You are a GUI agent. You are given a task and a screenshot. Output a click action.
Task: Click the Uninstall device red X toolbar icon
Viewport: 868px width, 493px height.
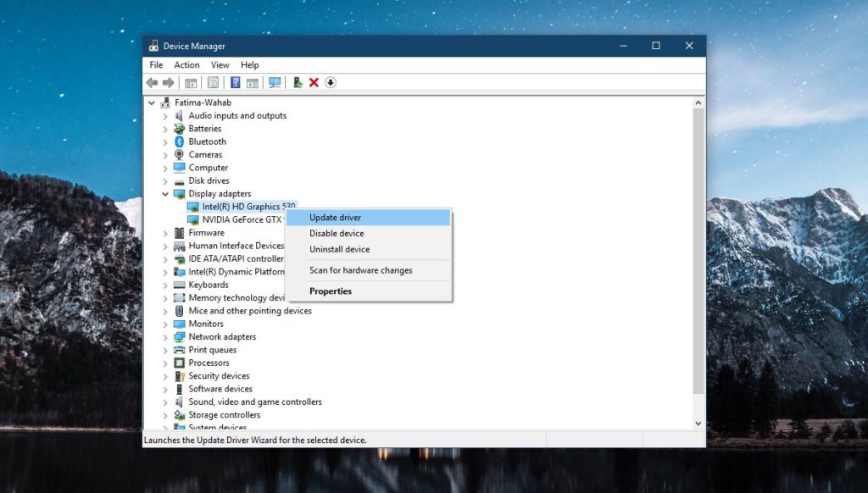pyautogui.click(x=314, y=82)
